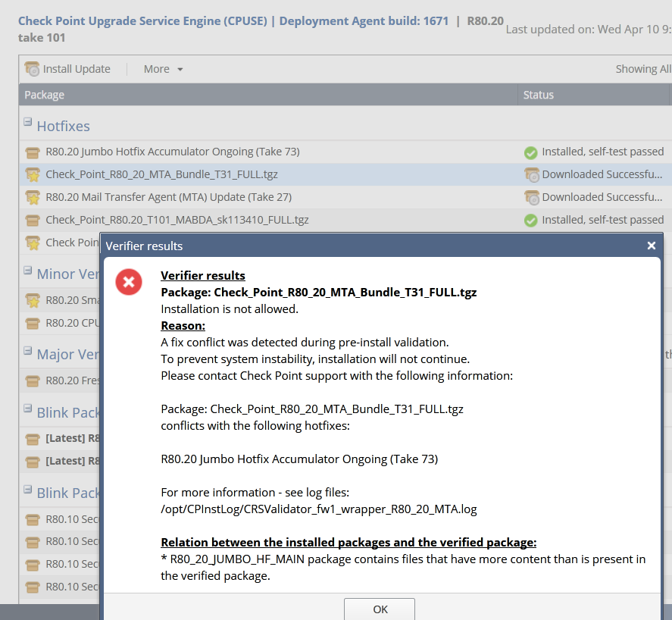Click package icon of R80.20 Fres row
Image resolution: width=672 pixels, height=620 pixels.
click(33, 380)
